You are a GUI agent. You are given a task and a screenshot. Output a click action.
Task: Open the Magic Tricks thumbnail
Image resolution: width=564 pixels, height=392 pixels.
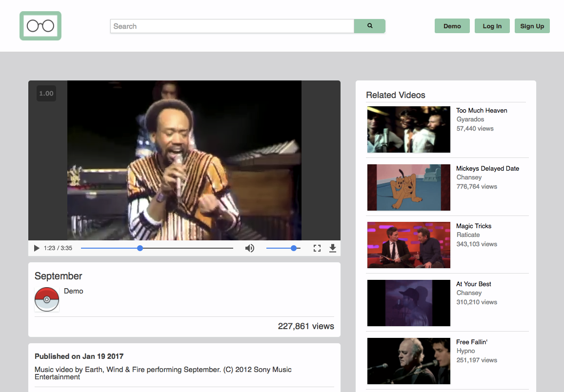pyautogui.click(x=409, y=245)
